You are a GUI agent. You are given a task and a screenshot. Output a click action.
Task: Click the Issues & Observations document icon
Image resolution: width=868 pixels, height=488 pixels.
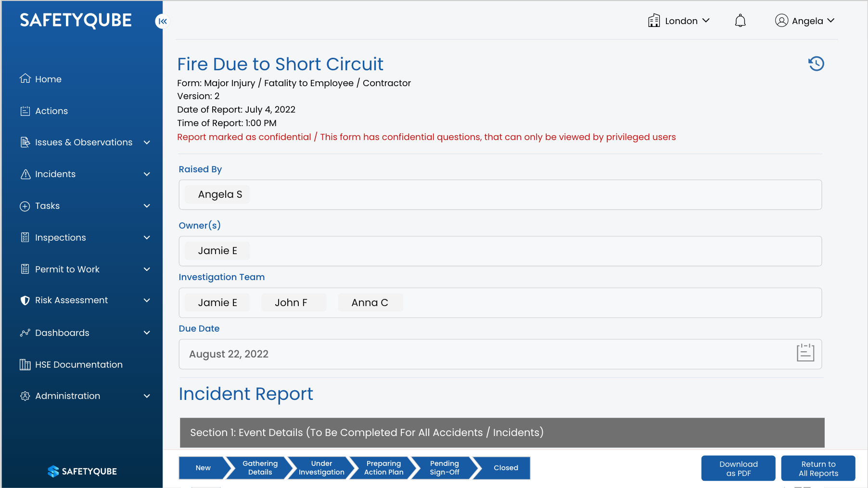tap(26, 142)
